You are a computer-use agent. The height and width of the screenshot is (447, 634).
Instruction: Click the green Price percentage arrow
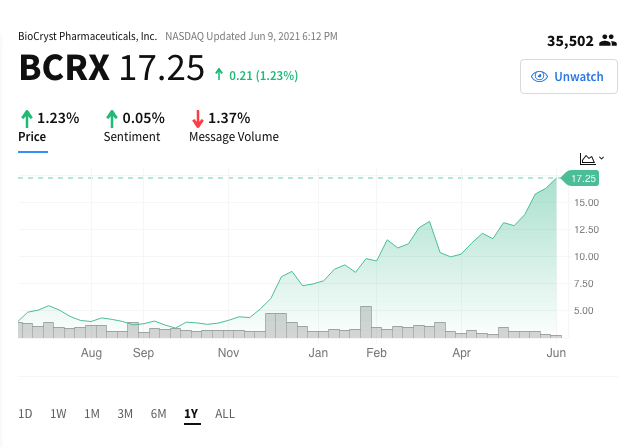tap(26, 118)
